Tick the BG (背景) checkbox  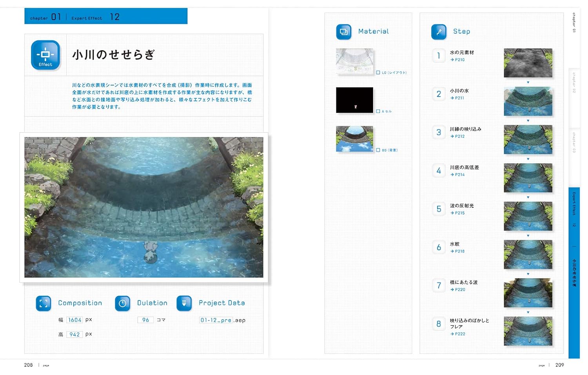coord(378,150)
